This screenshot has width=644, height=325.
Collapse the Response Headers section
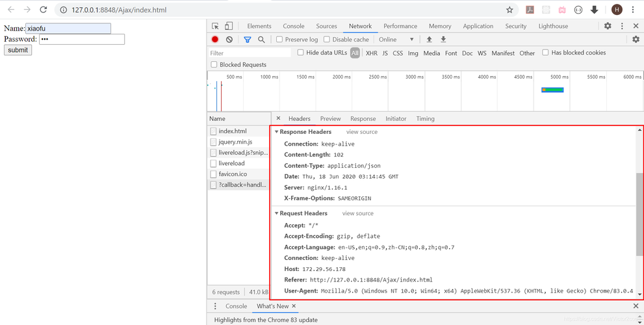(x=276, y=132)
